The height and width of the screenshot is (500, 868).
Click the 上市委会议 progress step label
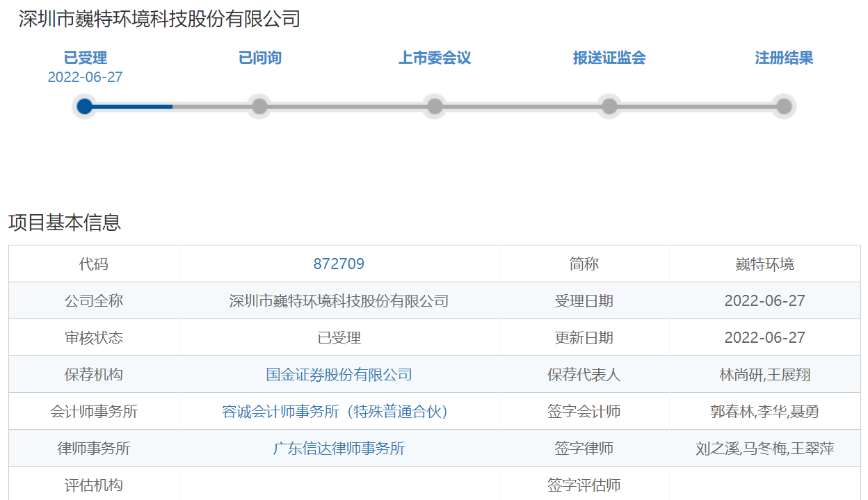[x=435, y=58]
